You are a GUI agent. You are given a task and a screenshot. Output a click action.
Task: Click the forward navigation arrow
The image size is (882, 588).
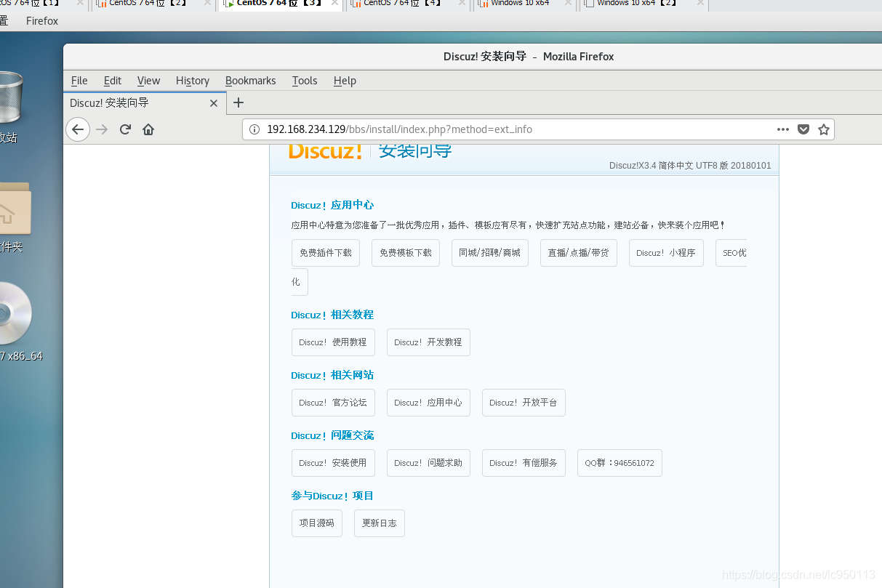pos(102,129)
